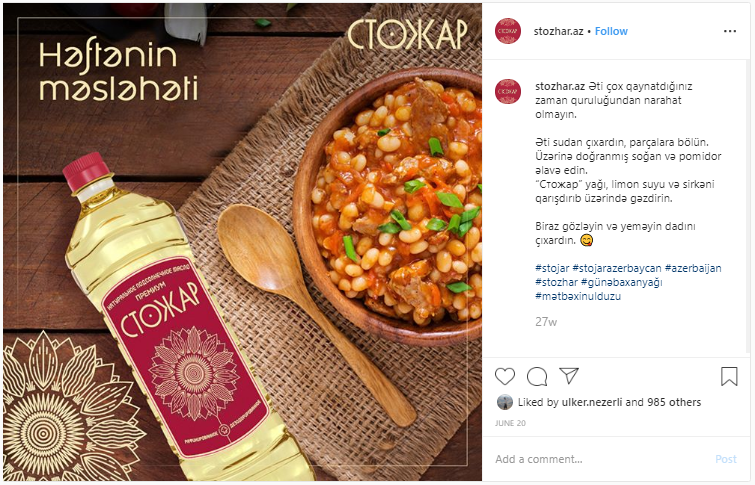Like the post with the heart icon
The image size is (755, 485).
[x=505, y=376]
